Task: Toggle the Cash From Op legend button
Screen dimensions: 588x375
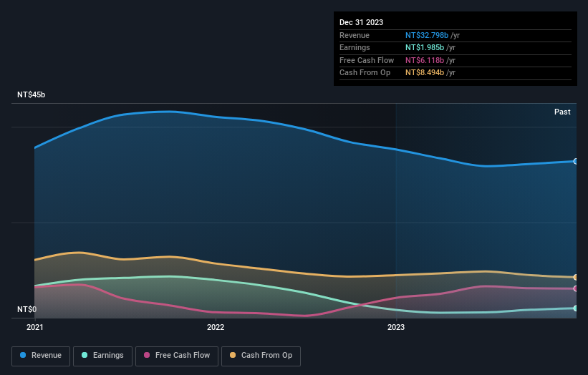Action: point(261,356)
